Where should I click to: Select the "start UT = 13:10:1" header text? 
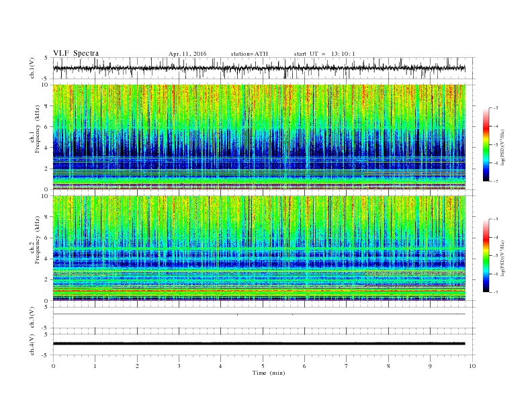point(324,54)
